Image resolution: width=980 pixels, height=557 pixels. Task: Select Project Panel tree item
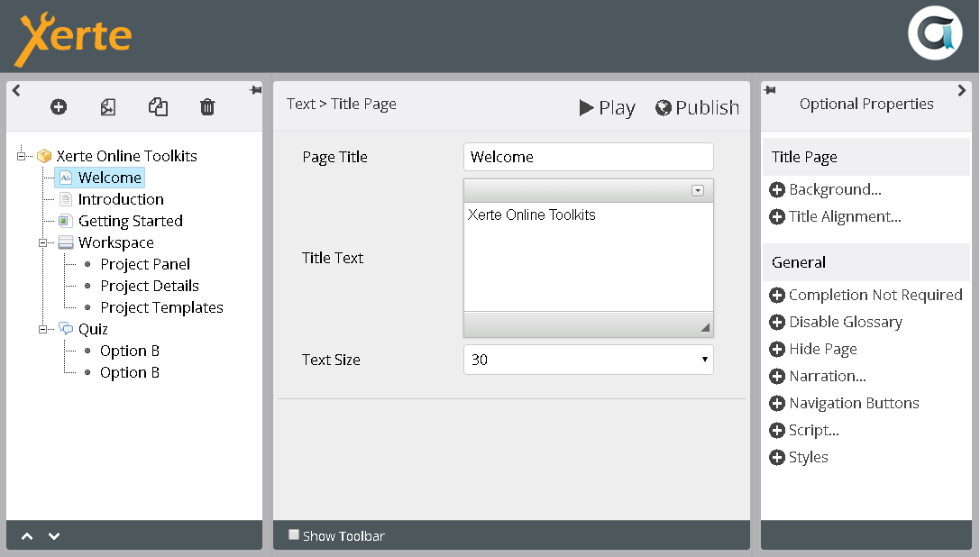pos(145,264)
